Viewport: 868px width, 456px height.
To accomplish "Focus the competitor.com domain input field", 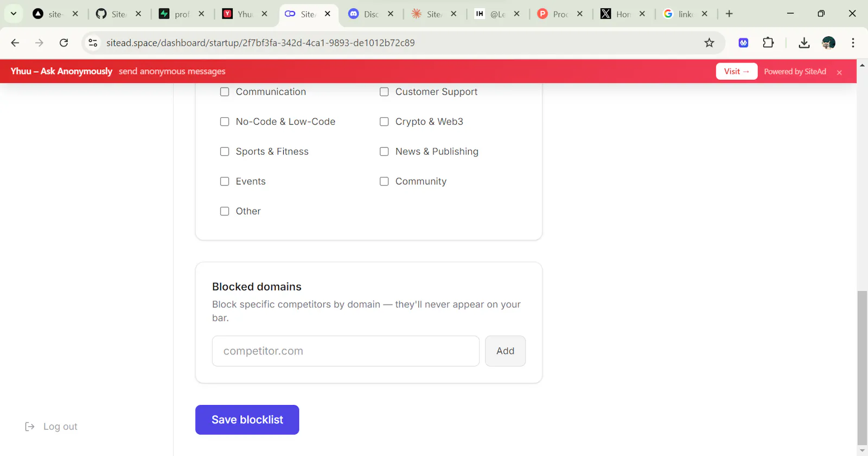I will click(346, 351).
